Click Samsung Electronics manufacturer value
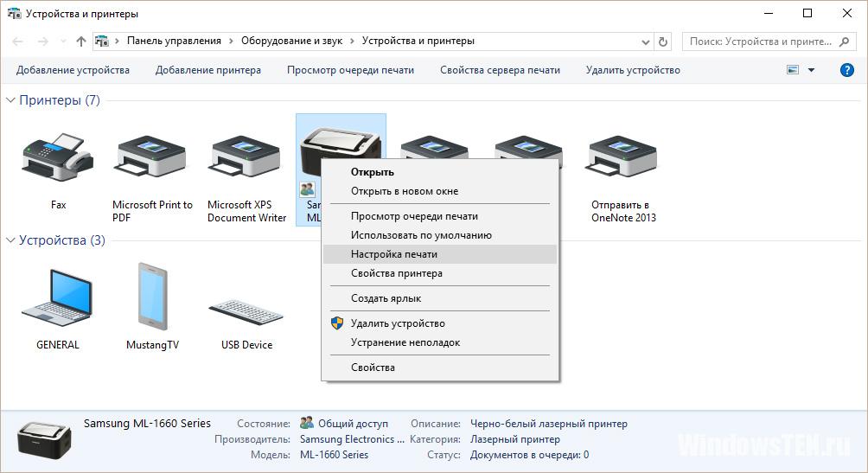Image resolution: width=868 pixels, height=473 pixels. coord(352,439)
